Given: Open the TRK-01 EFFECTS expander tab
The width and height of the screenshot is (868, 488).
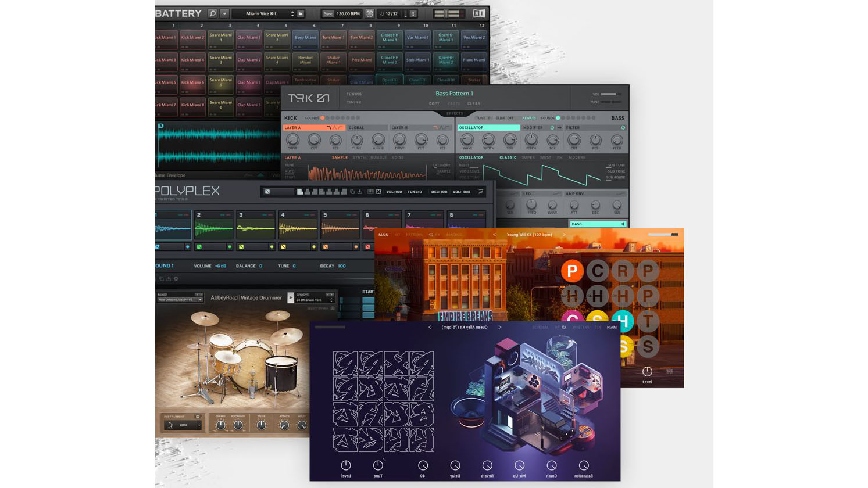Looking at the screenshot, I should point(455,113).
